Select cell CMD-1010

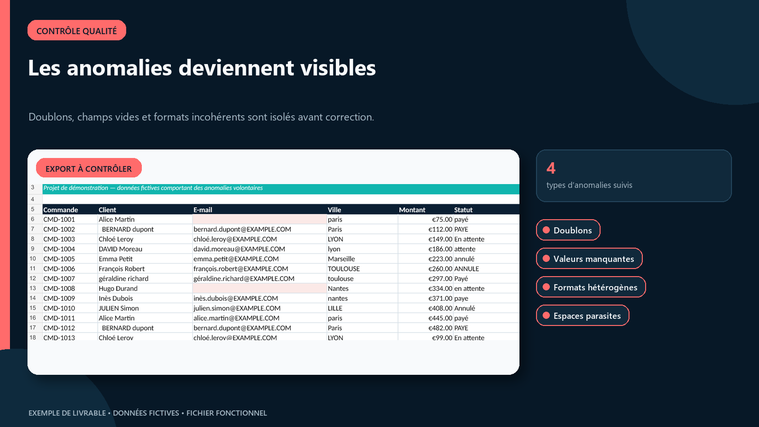coord(70,308)
